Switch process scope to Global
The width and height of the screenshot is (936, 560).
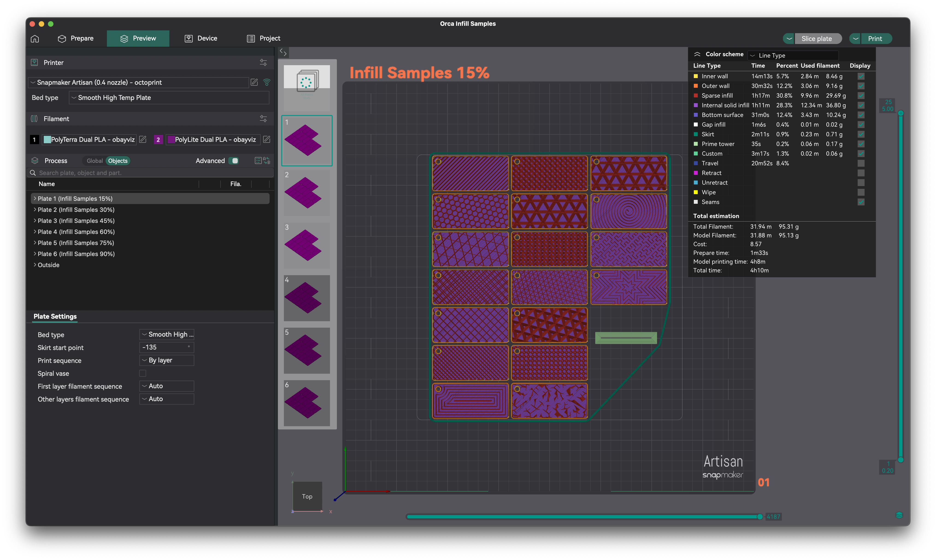pyautogui.click(x=94, y=161)
